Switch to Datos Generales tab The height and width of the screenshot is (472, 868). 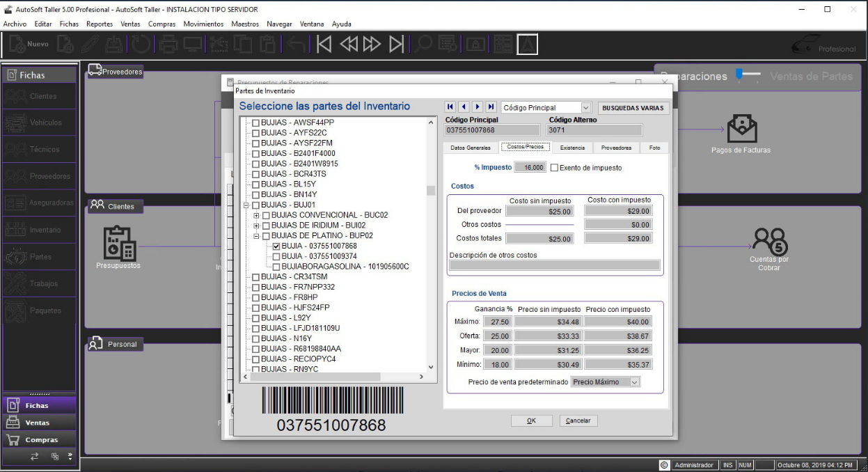(x=471, y=148)
